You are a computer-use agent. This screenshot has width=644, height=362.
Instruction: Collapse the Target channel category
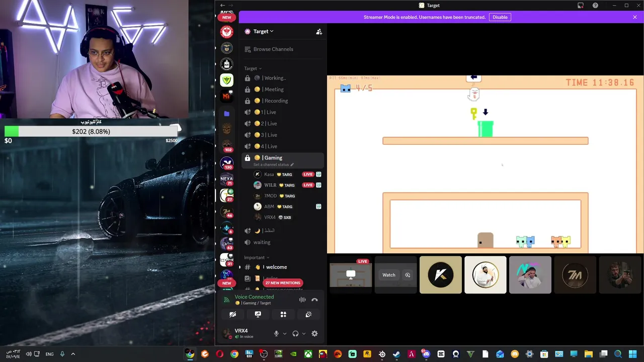253,68
